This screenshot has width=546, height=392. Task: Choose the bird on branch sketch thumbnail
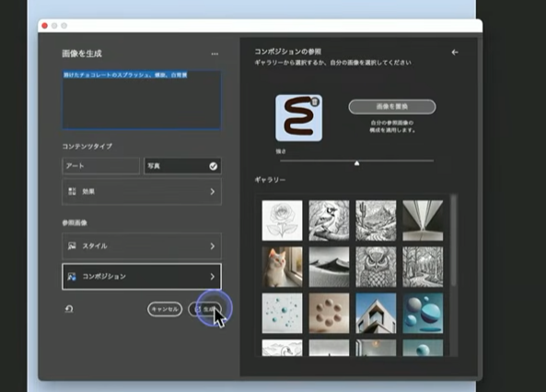point(329,220)
